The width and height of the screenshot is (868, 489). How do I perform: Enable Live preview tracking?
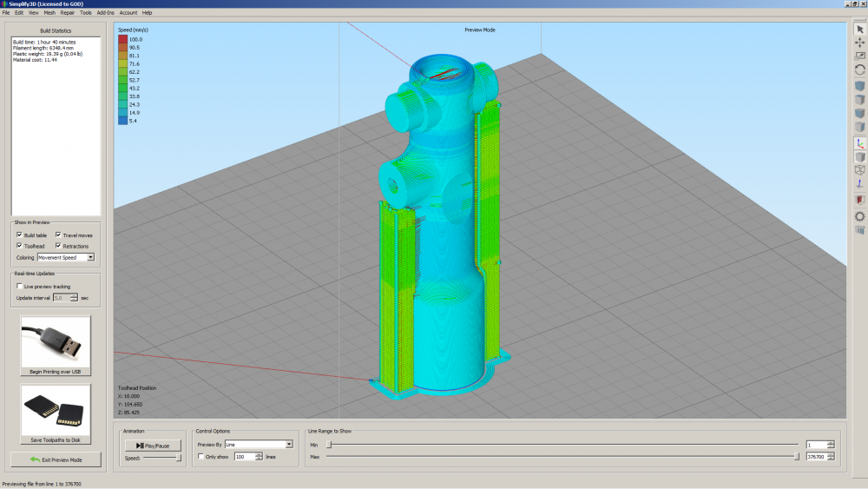pos(20,287)
